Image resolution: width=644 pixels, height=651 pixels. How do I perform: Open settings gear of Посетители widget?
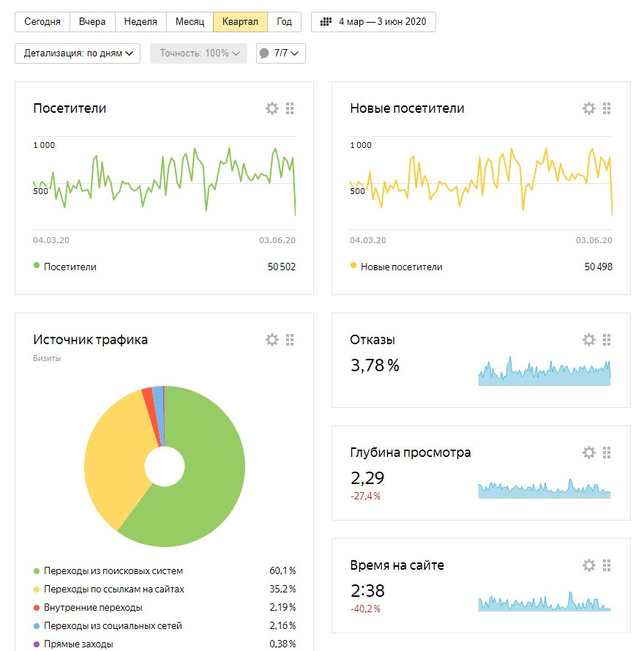coord(272,108)
